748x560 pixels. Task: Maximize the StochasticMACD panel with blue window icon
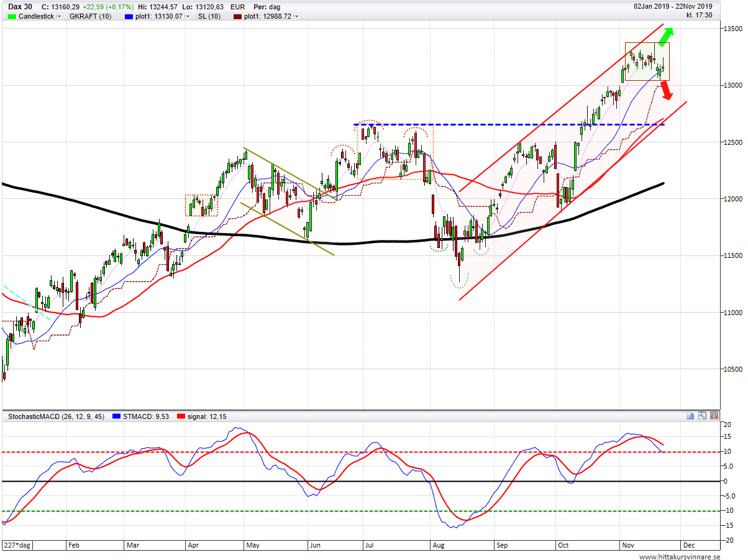pyautogui.click(x=690, y=416)
